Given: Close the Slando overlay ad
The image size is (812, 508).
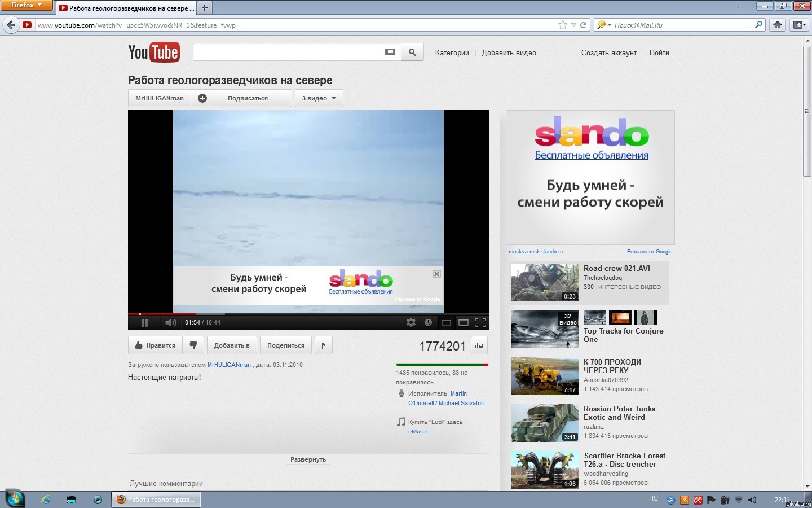Looking at the screenshot, I should tap(436, 274).
